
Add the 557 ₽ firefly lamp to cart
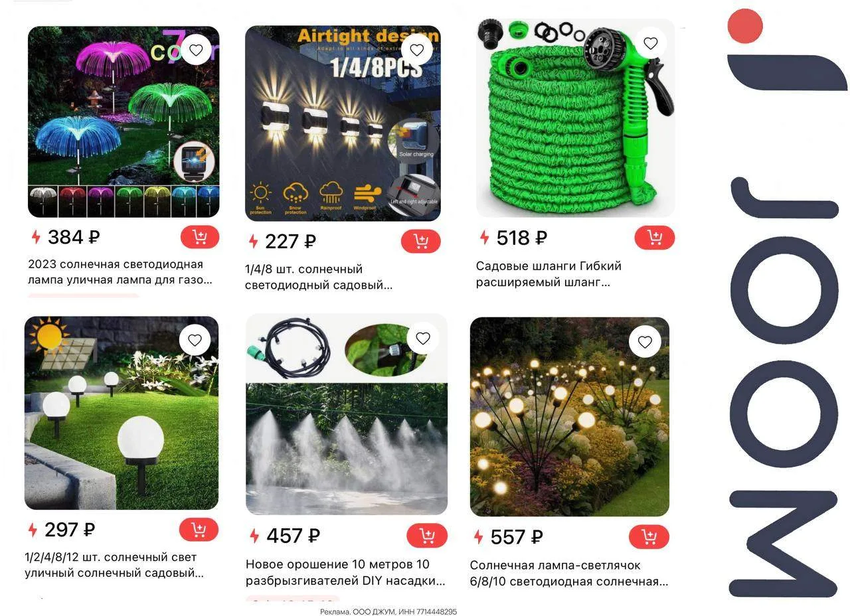click(649, 537)
